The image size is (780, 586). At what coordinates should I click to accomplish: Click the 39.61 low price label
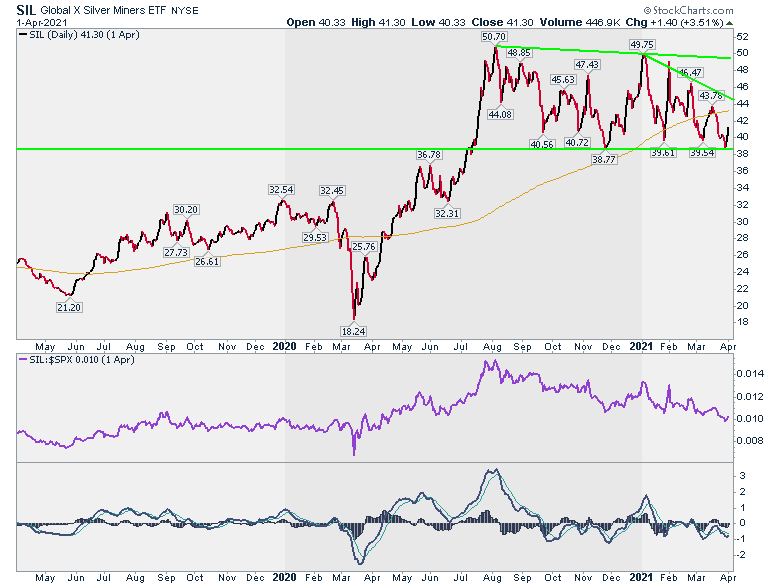coord(663,153)
